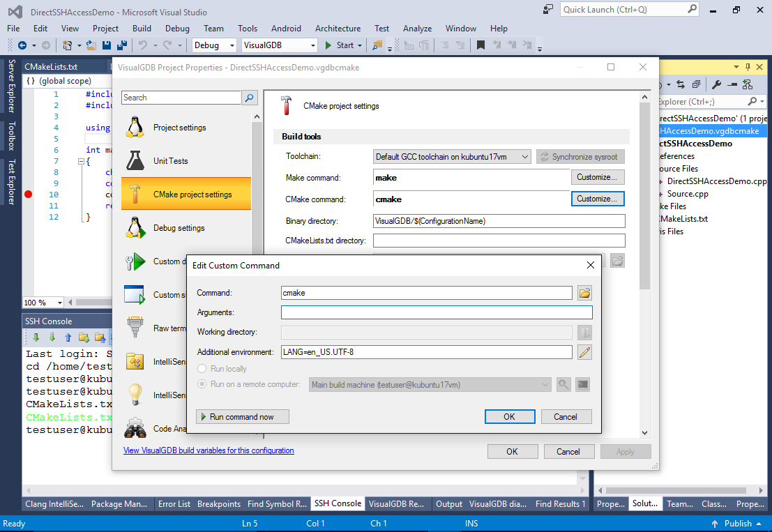Screen dimensions: 772x532
Task: Click Cancel in Project Properties window
Action: (568, 452)
